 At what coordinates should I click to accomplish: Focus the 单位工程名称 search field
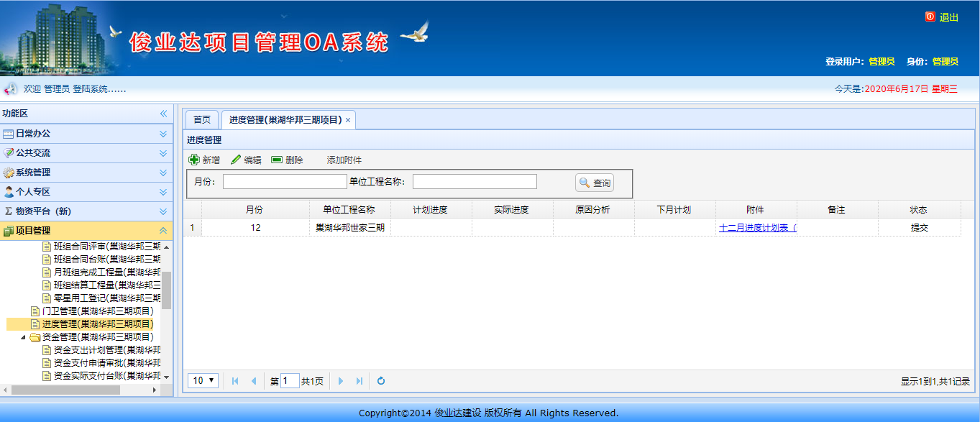(475, 182)
